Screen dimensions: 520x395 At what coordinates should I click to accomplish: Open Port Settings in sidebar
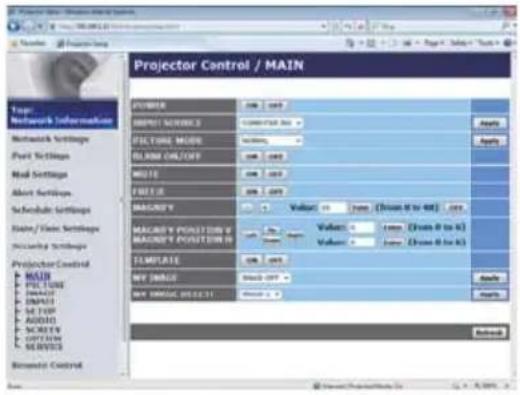(40, 156)
